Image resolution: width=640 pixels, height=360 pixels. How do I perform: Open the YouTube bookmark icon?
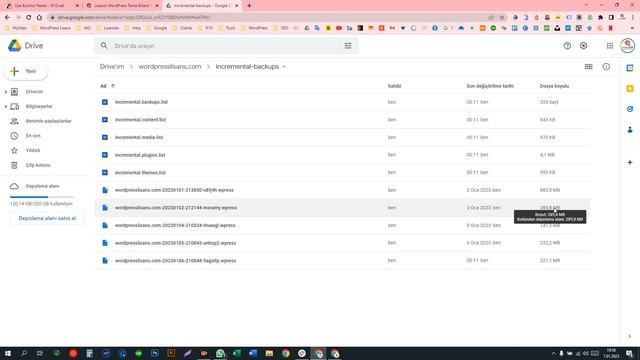coord(339,28)
